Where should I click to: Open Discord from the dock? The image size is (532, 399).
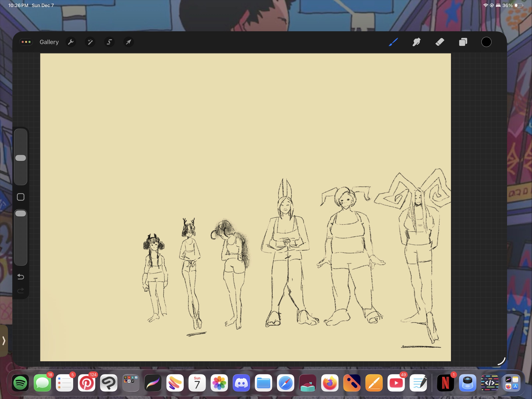coord(241,383)
